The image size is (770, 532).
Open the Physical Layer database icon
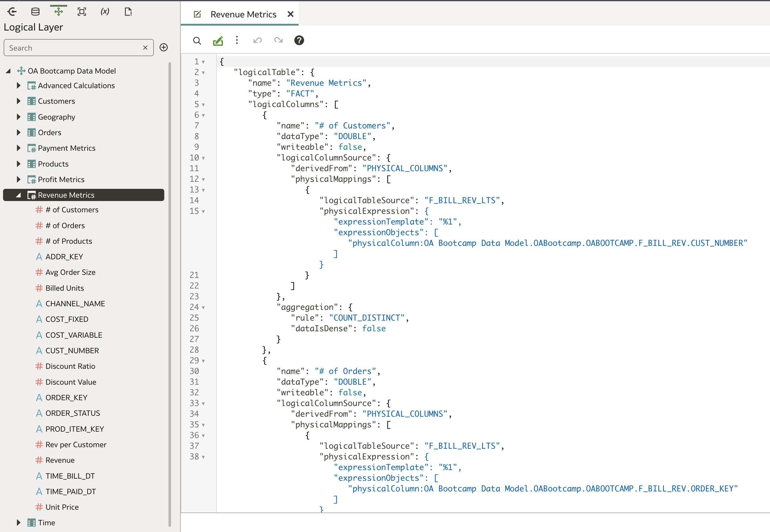pyautogui.click(x=35, y=12)
